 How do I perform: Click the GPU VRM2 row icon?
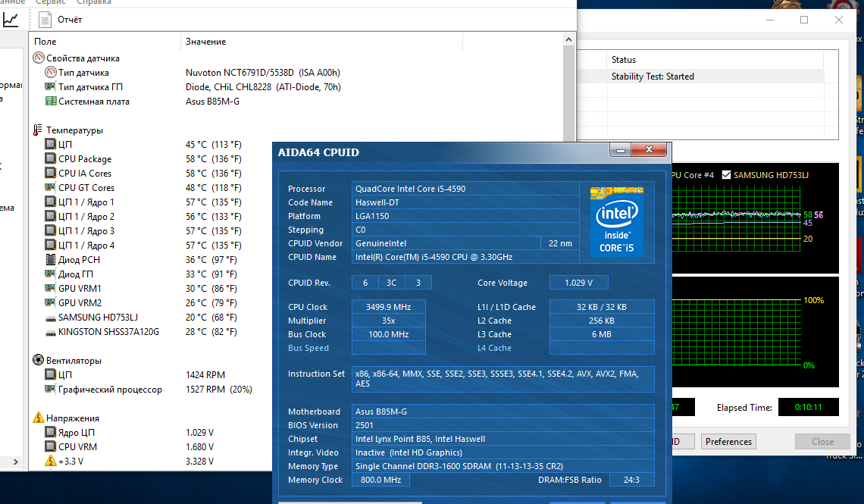50,302
